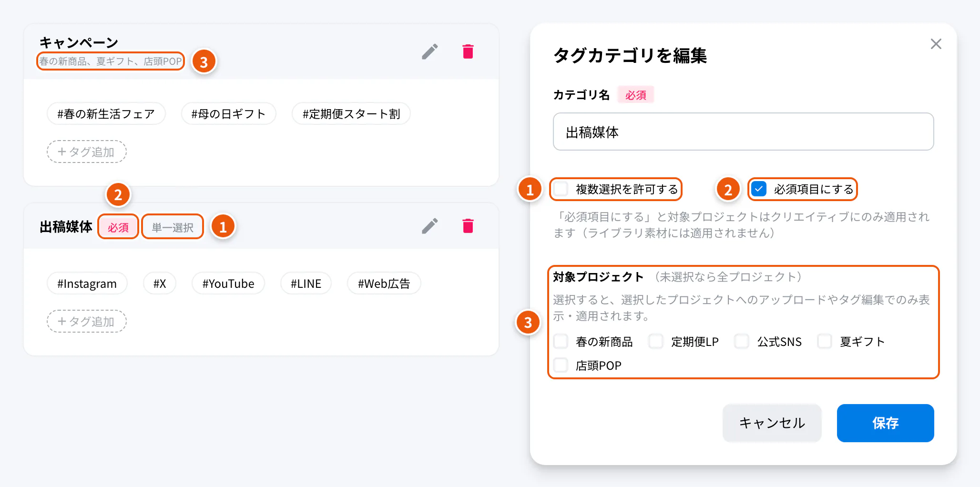This screenshot has width=980, height=487.
Task: Select the #定期便スタート割 tag
Action: (x=351, y=113)
